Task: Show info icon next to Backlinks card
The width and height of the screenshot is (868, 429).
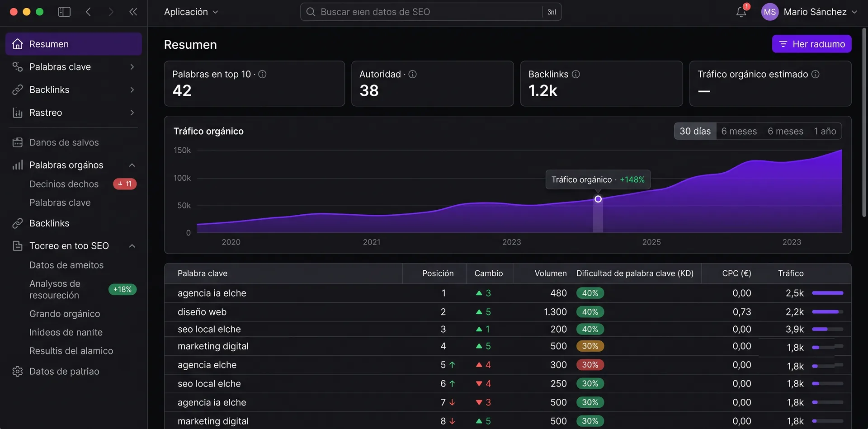Action: (576, 74)
